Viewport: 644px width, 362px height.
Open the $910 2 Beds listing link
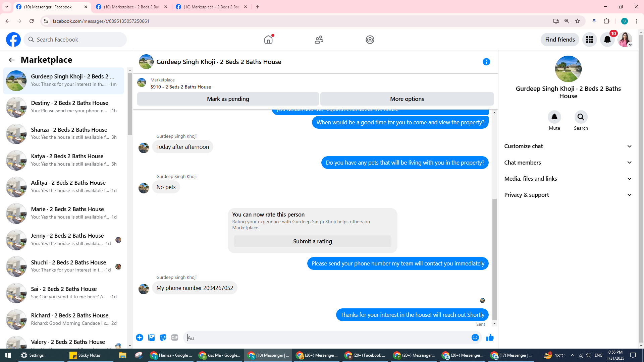pos(181,87)
